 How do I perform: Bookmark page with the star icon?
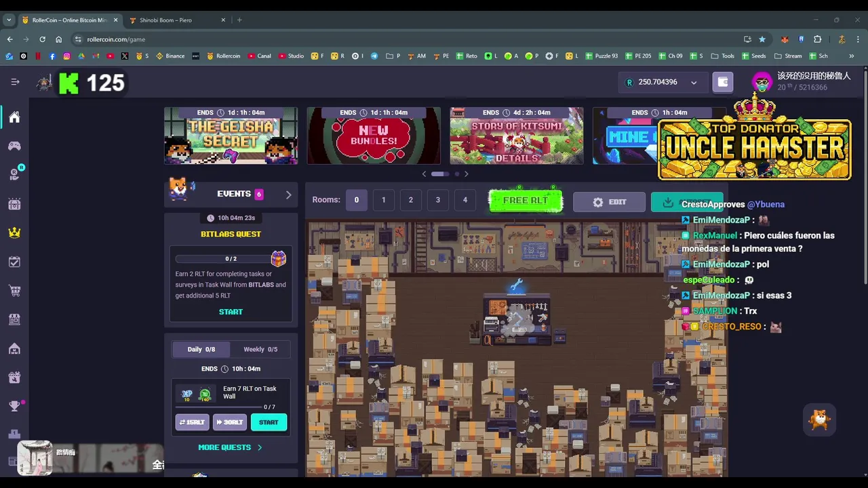point(762,39)
